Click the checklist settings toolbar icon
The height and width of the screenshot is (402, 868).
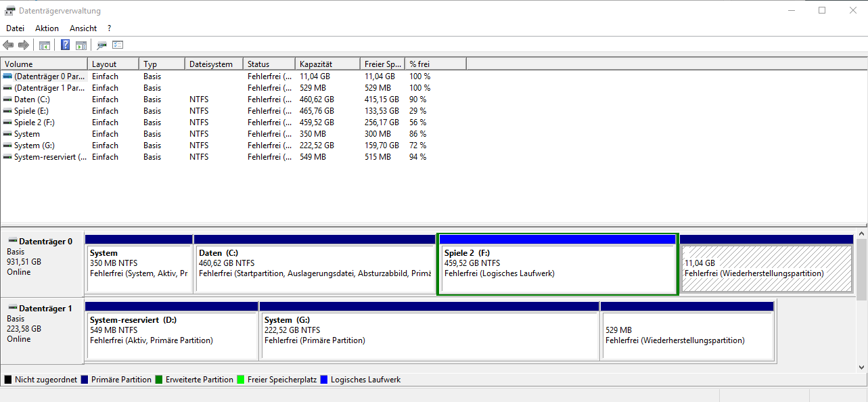(x=118, y=45)
